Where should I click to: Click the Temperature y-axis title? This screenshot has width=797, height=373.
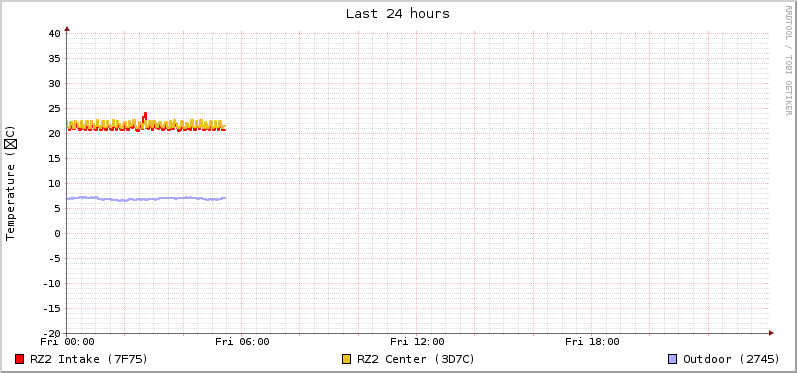pos(11,183)
